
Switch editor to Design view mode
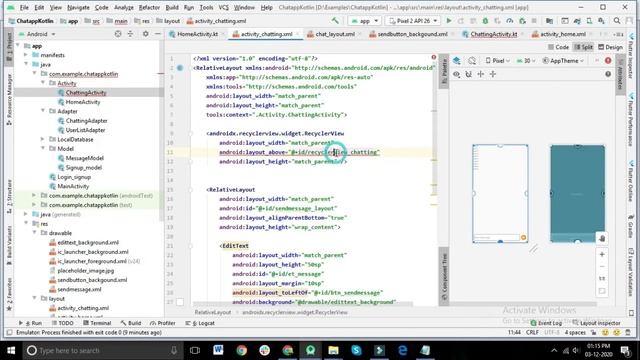(610, 47)
